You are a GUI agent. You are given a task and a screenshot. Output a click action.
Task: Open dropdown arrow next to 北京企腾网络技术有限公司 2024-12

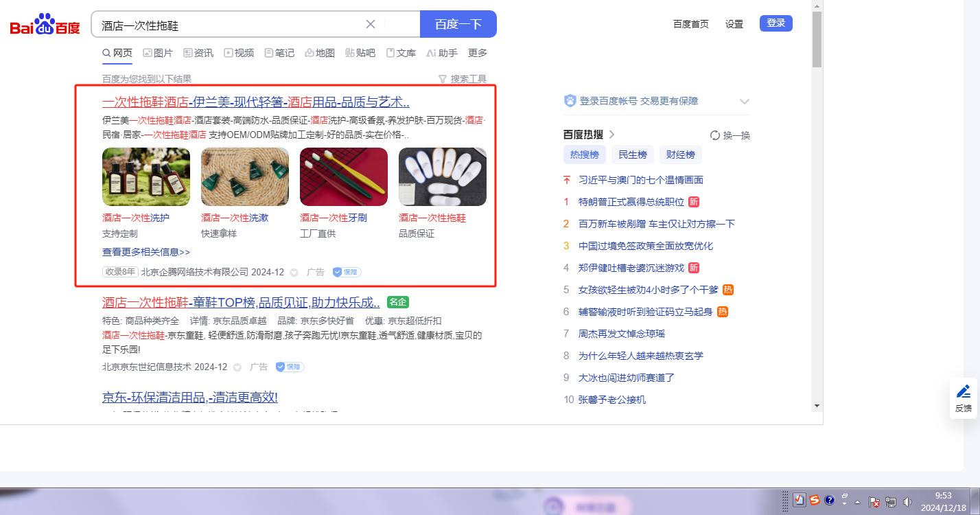[x=294, y=273]
